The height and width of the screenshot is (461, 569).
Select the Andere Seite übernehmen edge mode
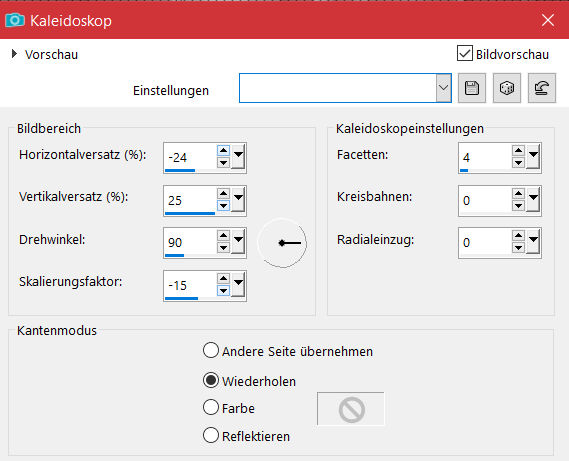211,351
